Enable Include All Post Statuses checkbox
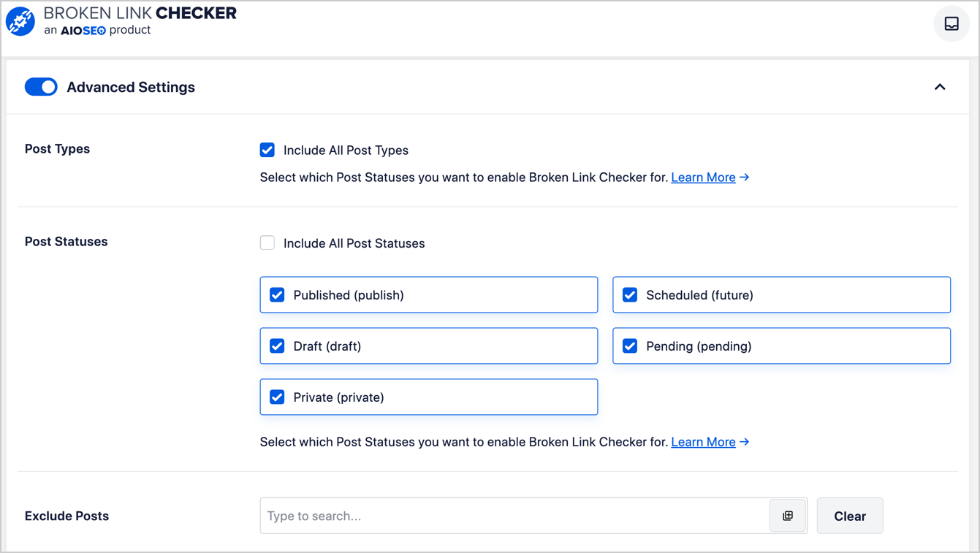This screenshot has height=553, width=980. pos(267,243)
